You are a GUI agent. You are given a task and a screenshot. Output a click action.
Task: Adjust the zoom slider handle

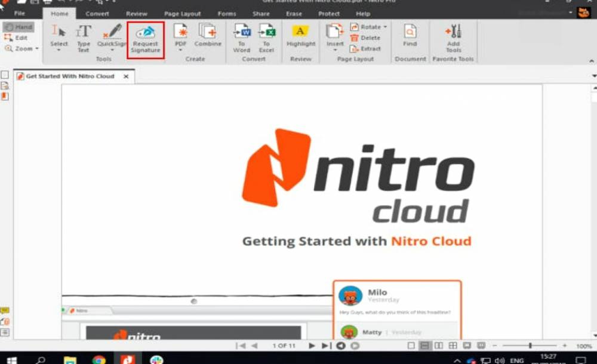(x=530, y=346)
